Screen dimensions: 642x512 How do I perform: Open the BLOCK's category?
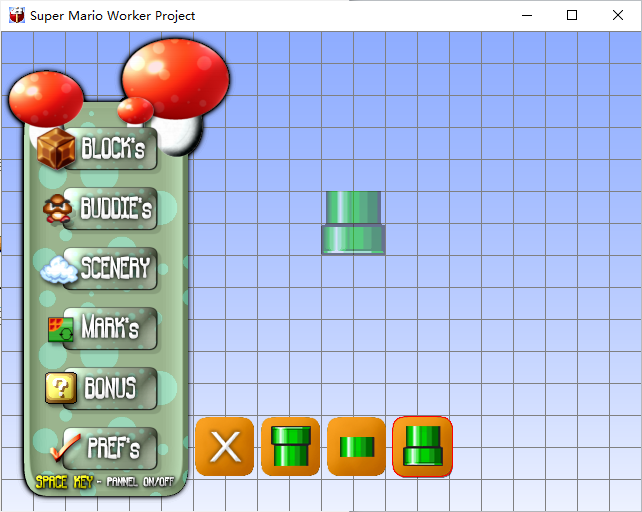click(x=111, y=148)
